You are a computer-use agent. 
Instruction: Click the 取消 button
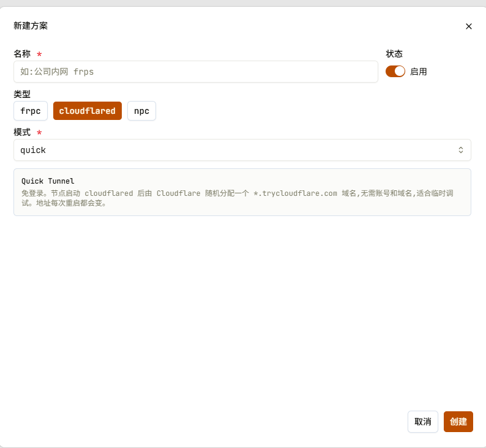[423, 421]
